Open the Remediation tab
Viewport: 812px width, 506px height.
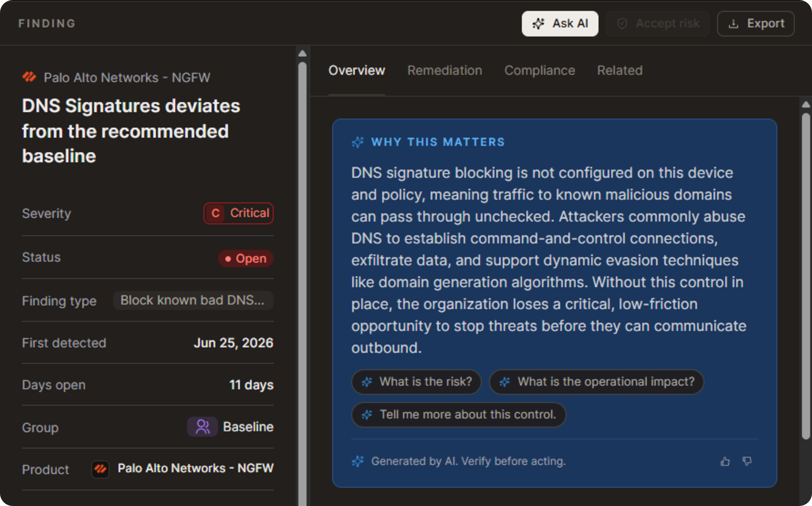point(445,71)
